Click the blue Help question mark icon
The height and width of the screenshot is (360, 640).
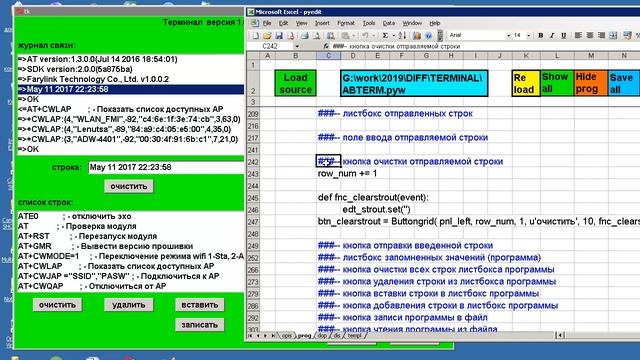tap(428, 36)
